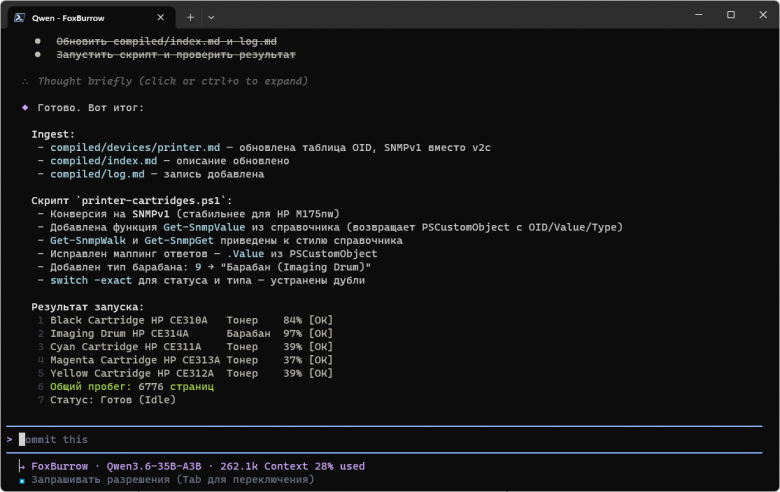Select the Qwen - FoxBurrow tab
Viewport: 780px width, 492px height.
click(92, 18)
